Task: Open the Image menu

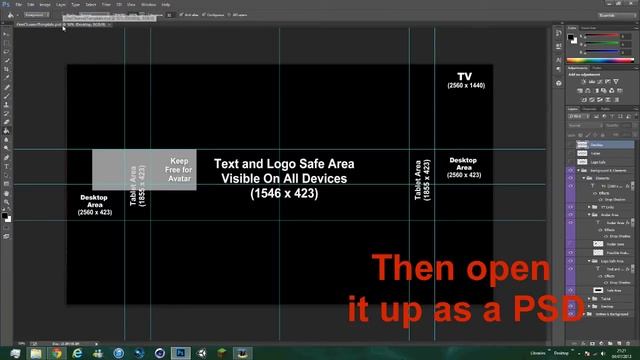Action: coord(45,4)
